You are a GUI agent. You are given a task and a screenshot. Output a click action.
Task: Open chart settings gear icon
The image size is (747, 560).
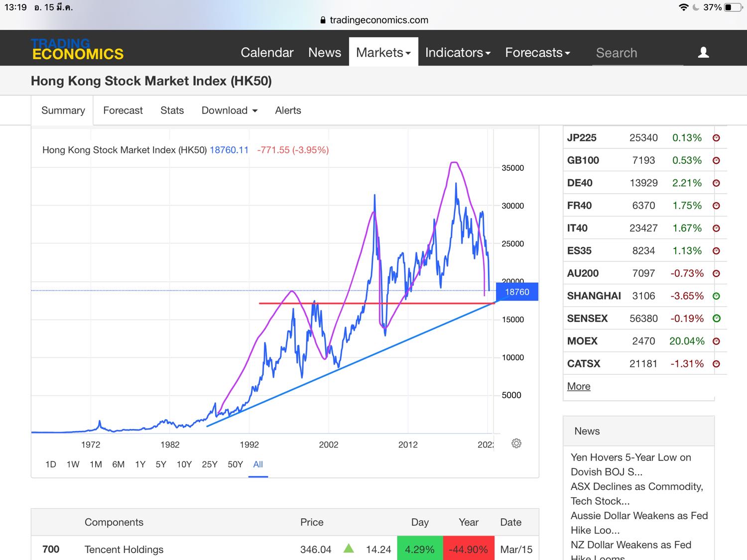tap(516, 443)
